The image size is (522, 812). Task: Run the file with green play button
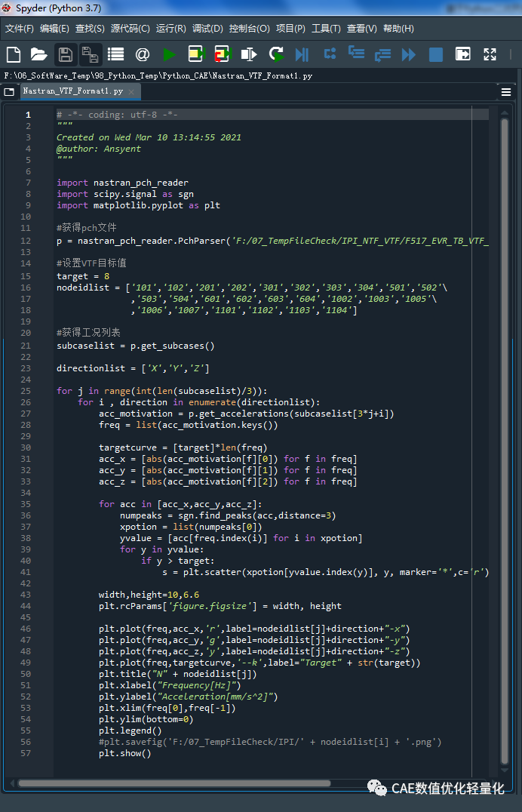click(170, 54)
